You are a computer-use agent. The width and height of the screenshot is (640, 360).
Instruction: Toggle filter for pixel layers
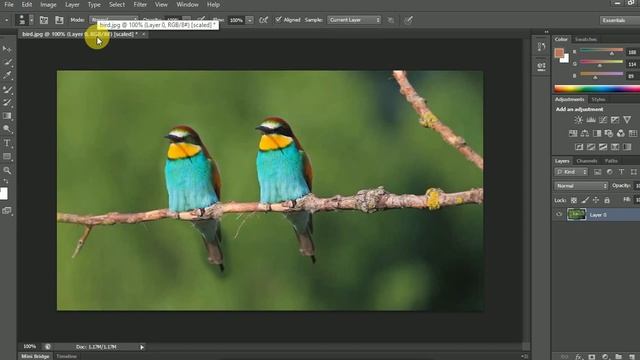click(598, 172)
